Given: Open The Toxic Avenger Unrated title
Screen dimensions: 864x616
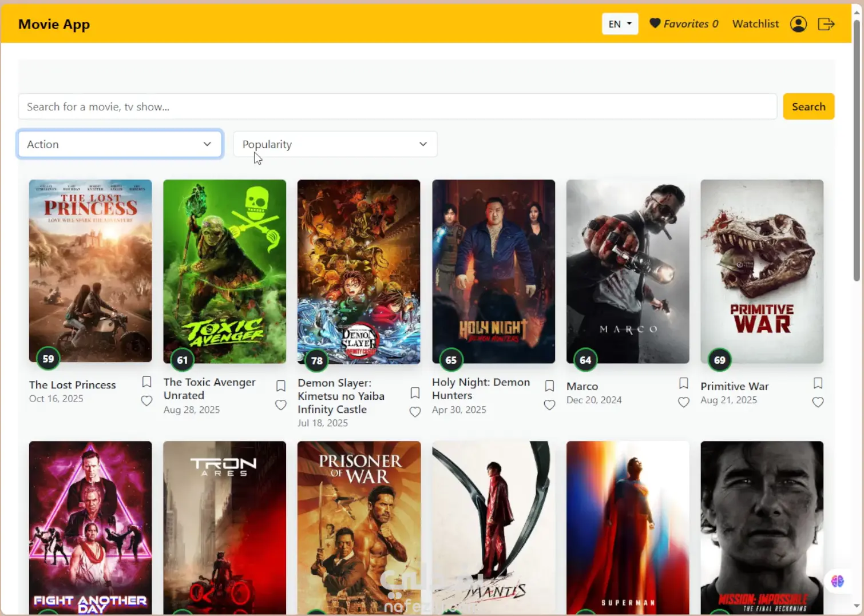Looking at the screenshot, I should pos(209,389).
